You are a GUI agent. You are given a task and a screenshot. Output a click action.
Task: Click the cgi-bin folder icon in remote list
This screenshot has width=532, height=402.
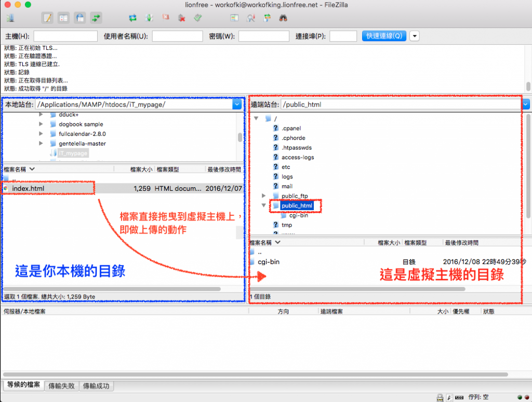click(x=252, y=262)
